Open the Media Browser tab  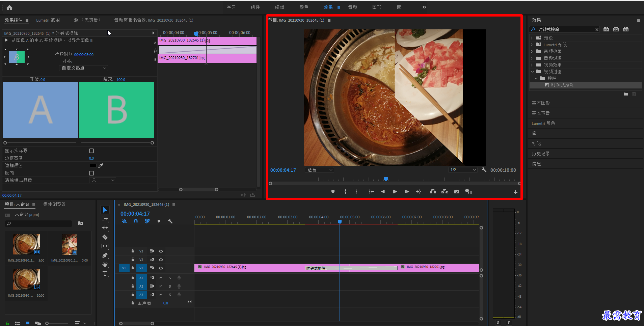click(x=54, y=205)
